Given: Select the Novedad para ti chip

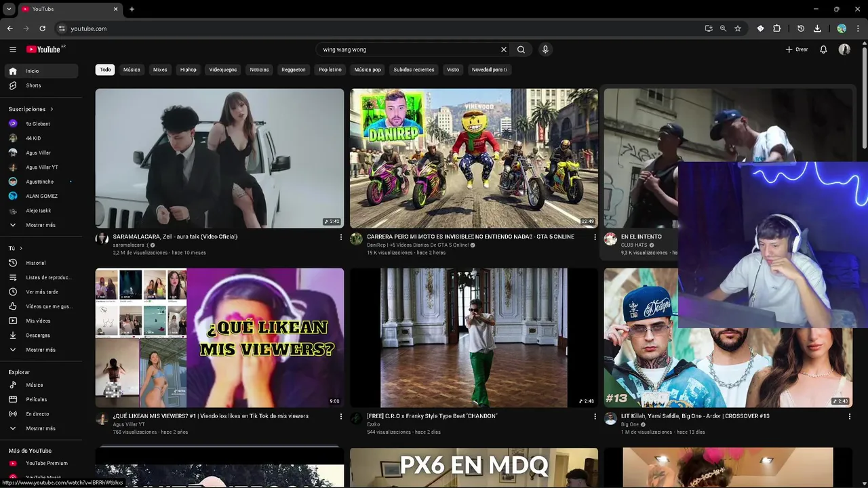Looking at the screenshot, I should pos(490,70).
